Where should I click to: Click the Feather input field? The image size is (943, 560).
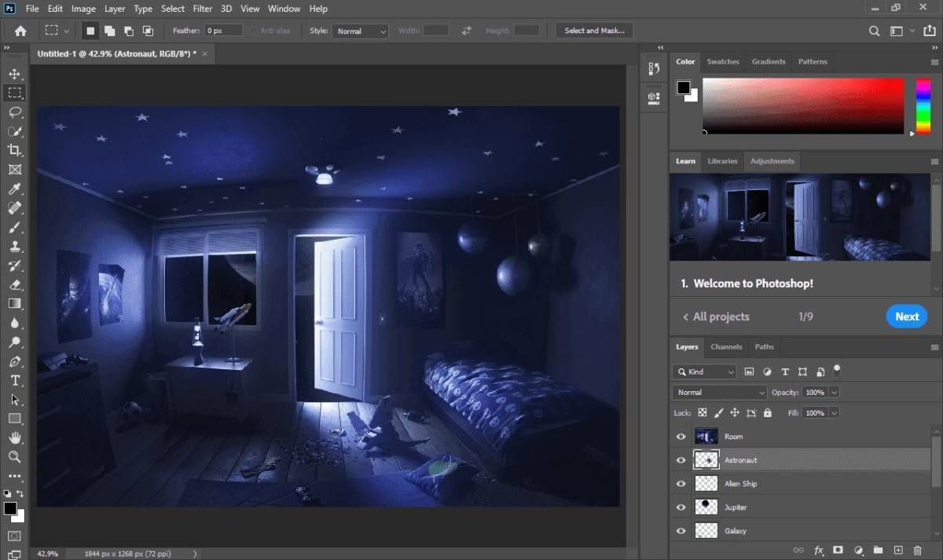(x=224, y=31)
